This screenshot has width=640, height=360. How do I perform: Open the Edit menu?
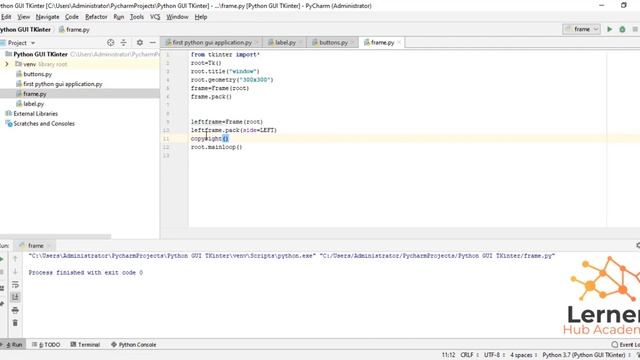(x=6, y=17)
